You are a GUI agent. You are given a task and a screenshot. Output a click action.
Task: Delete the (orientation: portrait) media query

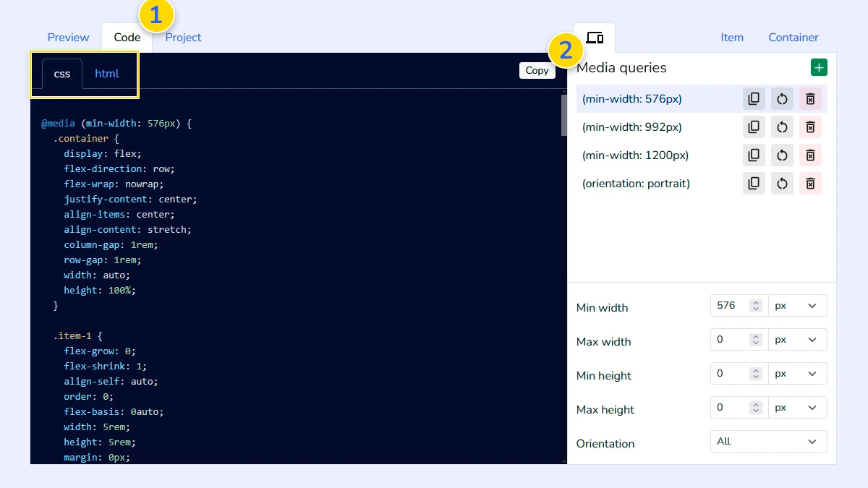(x=809, y=183)
